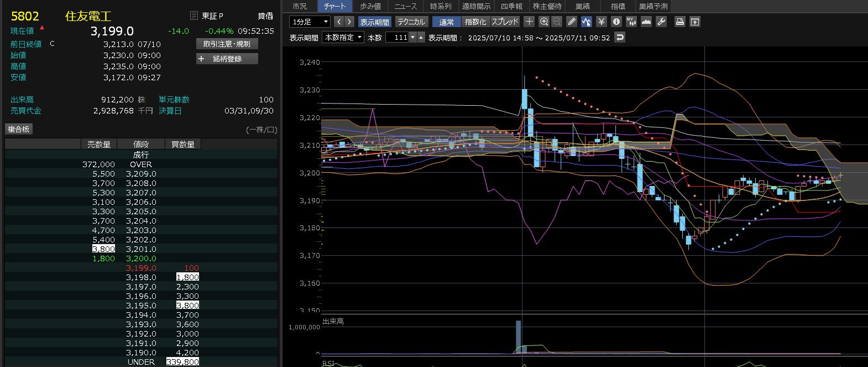Screen dimensions: 868x367
Task: Click the tall volume bar in 出来高 panel
Action: [x=518, y=337]
